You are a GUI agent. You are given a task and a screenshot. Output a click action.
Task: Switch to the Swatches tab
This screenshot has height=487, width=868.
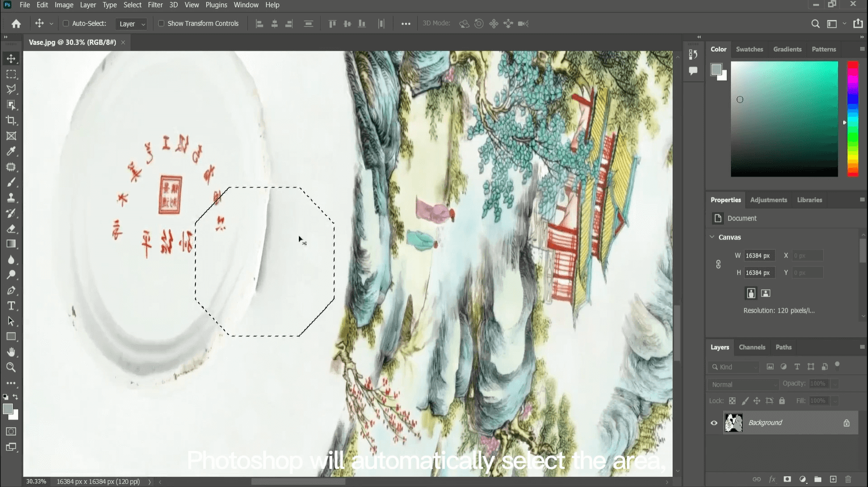click(x=750, y=49)
